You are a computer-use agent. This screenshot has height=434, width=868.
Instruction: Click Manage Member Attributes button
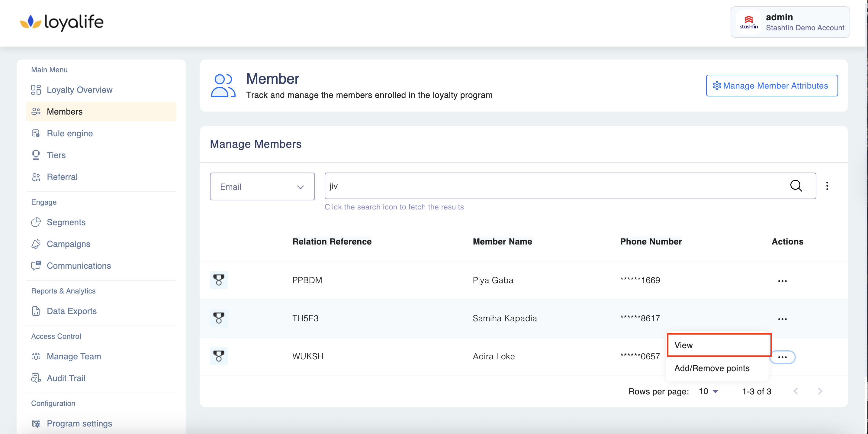(x=772, y=86)
